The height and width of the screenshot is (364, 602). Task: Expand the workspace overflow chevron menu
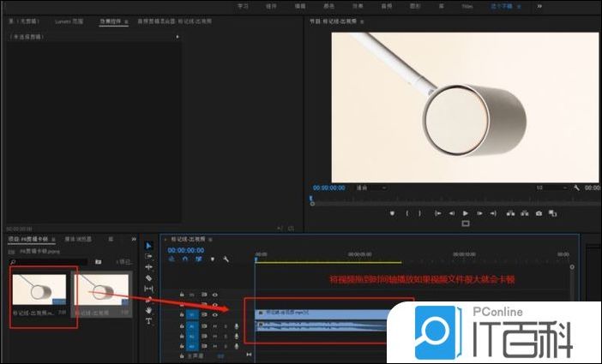pos(539,6)
